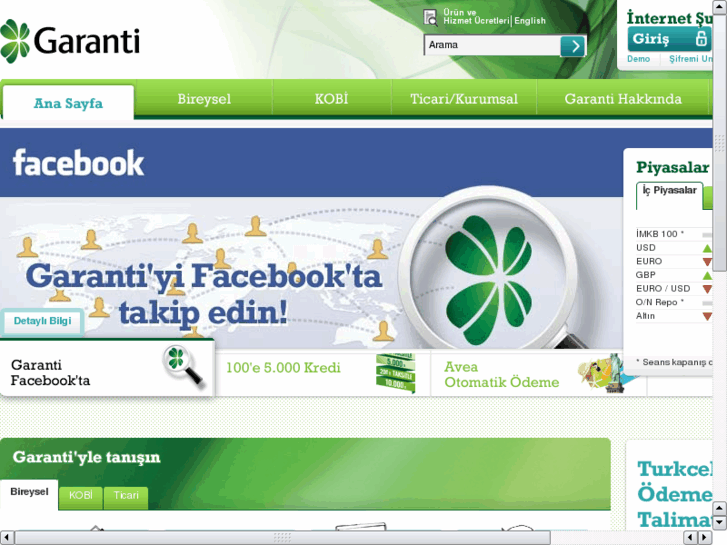Click the 5.000 Kredi banner icon

pyautogui.click(x=395, y=373)
